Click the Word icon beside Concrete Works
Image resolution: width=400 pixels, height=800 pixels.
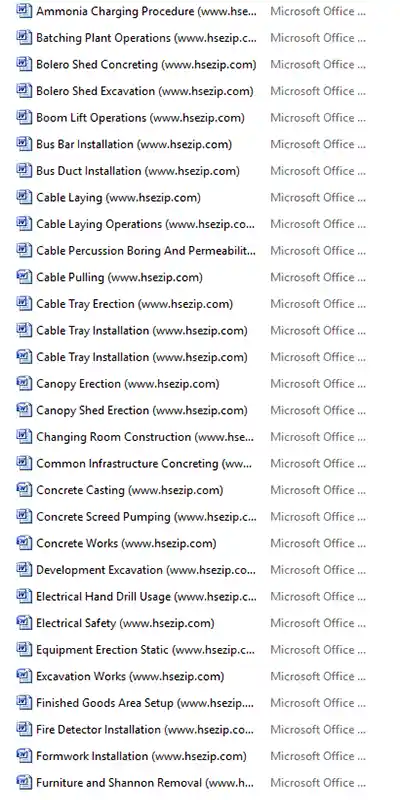pyautogui.click(x=24, y=542)
